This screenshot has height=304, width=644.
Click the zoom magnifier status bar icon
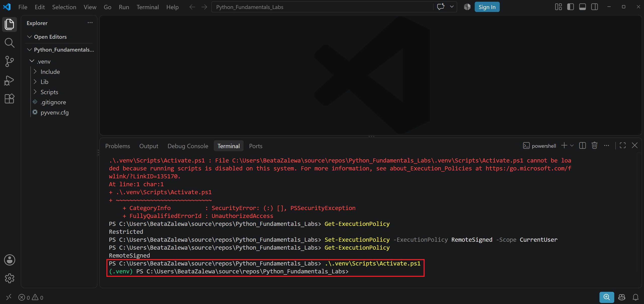pos(607,297)
